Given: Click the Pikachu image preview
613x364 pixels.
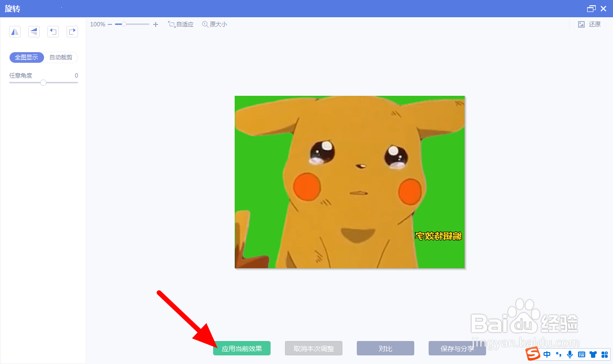Looking at the screenshot, I should coord(350,182).
